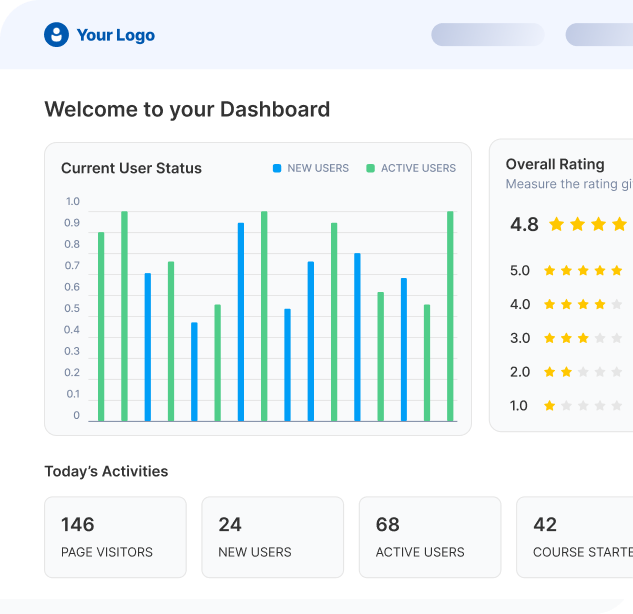
Task: Toggle the ACTIVE USERS legend label
Action: (x=418, y=168)
